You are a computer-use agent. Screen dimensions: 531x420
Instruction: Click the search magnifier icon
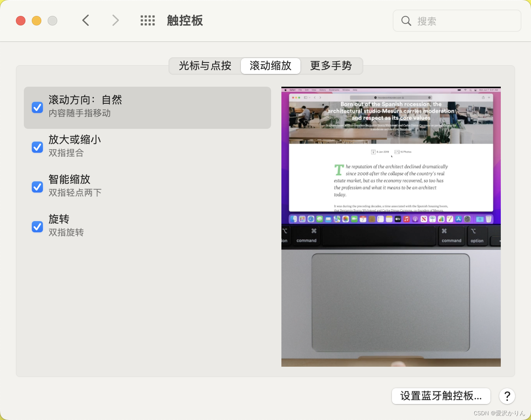pyautogui.click(x=406, y=21)
